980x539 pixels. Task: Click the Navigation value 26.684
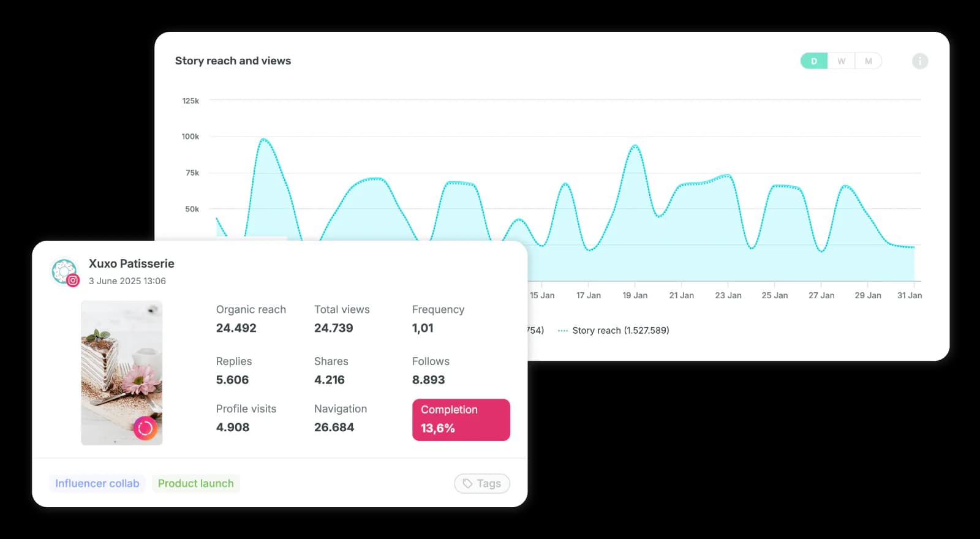coord(334,427)
